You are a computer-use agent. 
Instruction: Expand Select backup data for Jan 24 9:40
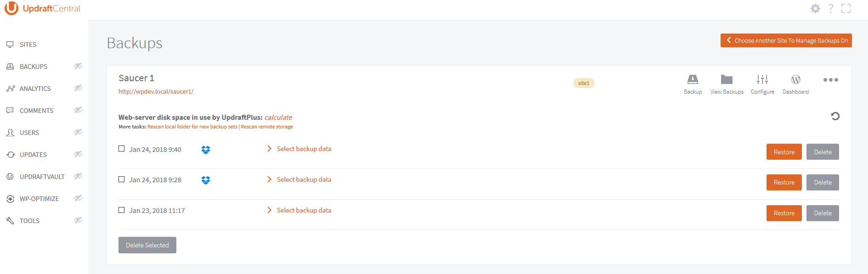[304, 149]
